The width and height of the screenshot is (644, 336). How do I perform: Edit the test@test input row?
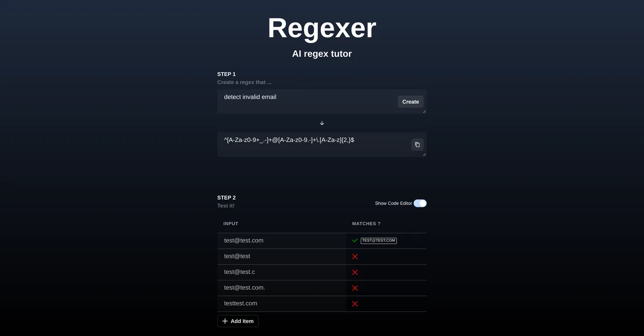click(x=282, y=256)
